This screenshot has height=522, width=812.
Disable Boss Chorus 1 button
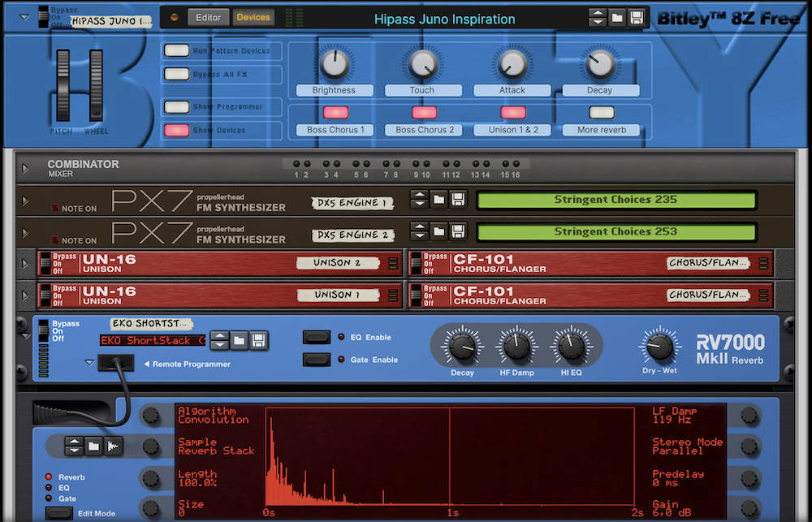click(x=335, y=112)
